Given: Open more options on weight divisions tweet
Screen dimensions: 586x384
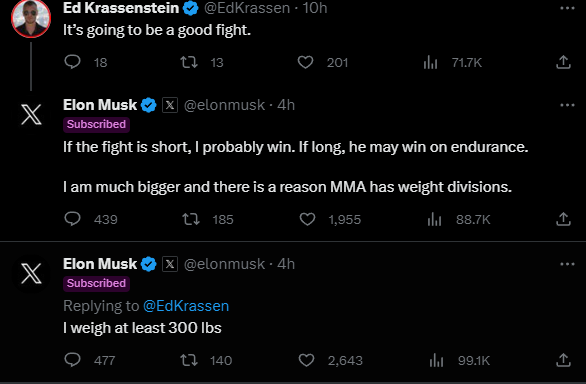Looking at the screenshot, I should (x=567, y=105).
